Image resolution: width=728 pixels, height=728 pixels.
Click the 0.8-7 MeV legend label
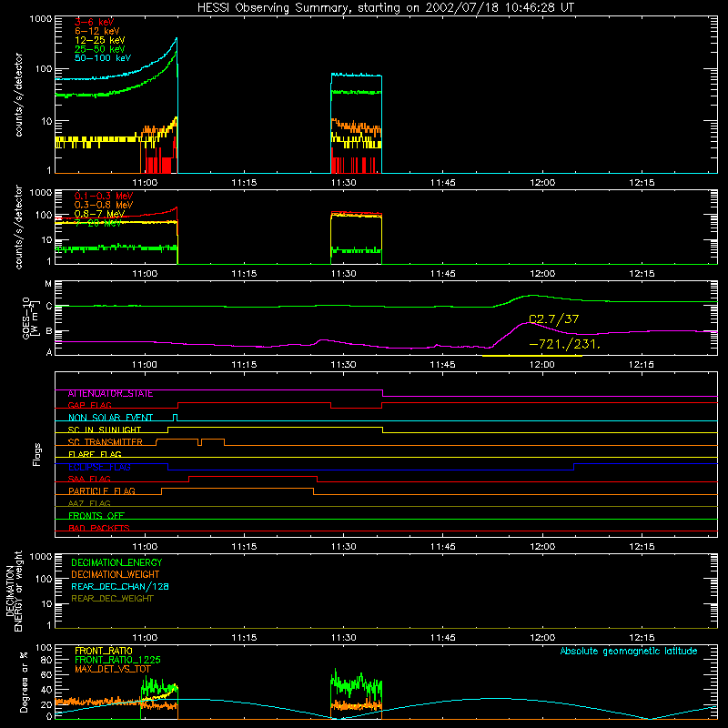coord(99,214)
